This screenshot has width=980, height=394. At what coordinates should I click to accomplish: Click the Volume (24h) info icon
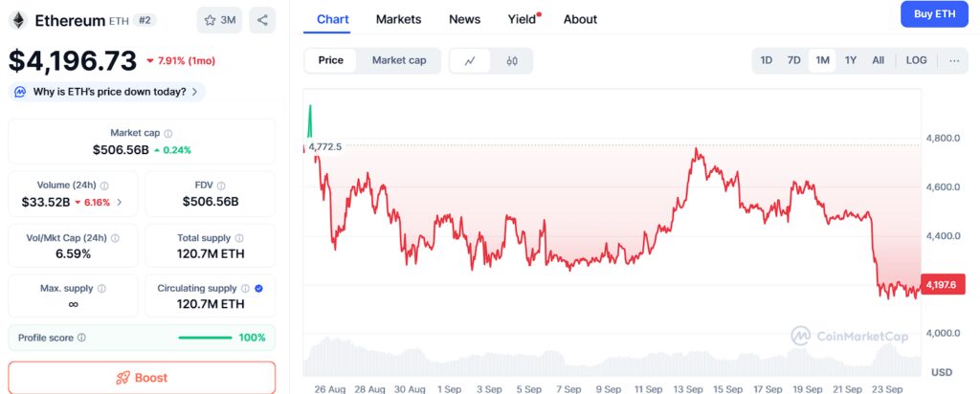coord(104,186)
